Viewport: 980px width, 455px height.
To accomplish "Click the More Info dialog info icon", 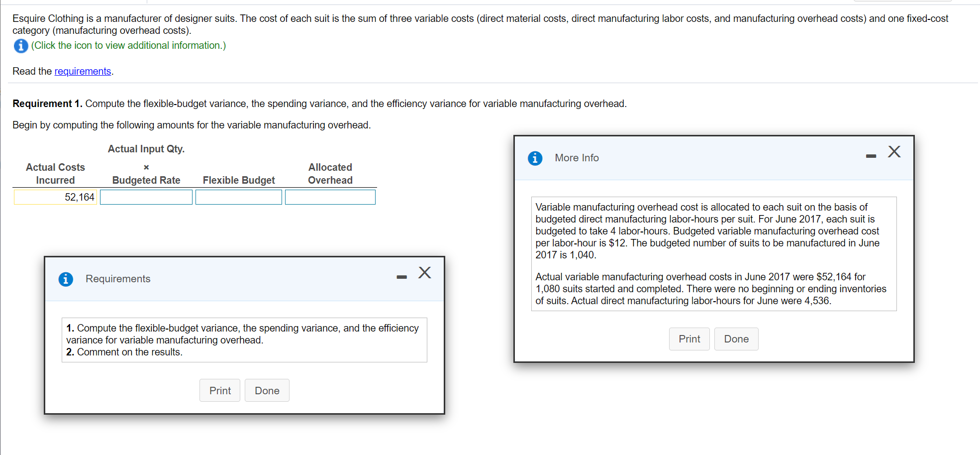I will click(x=535, y=158).
